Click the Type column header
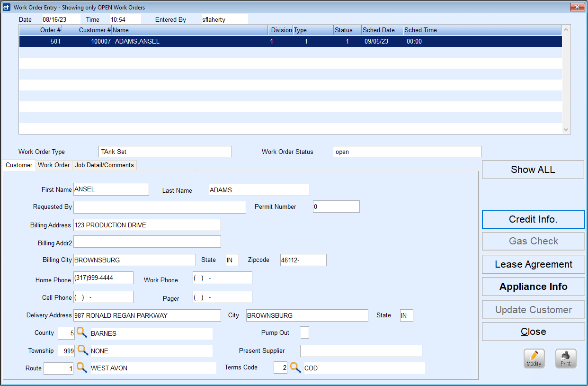Viewport: 588px width, 386px height. [x=313, y=30]
